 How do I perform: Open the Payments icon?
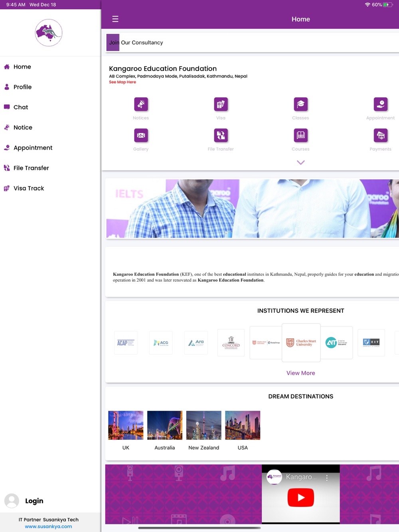pyautogui.click(x=380, y=136)
